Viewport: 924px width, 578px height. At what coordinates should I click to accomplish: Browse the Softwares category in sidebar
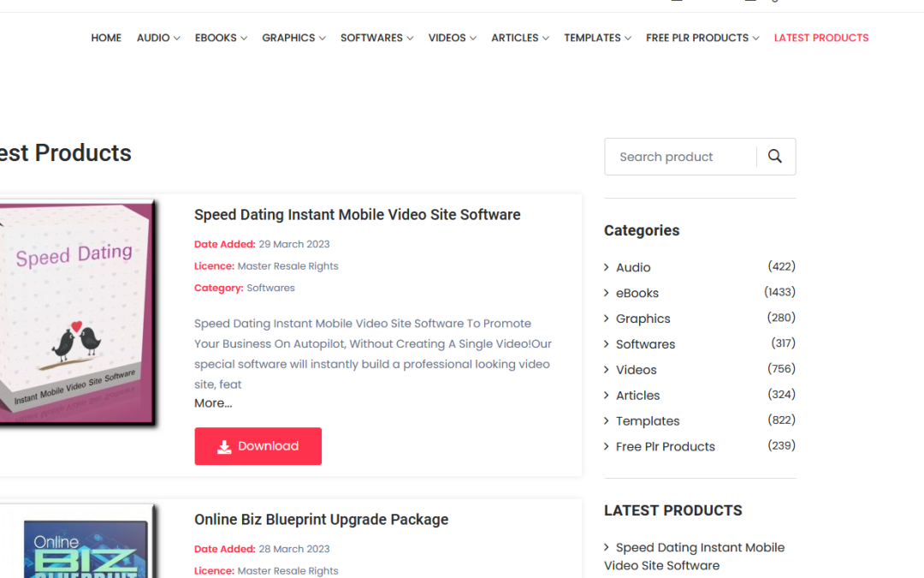(645, 344)
